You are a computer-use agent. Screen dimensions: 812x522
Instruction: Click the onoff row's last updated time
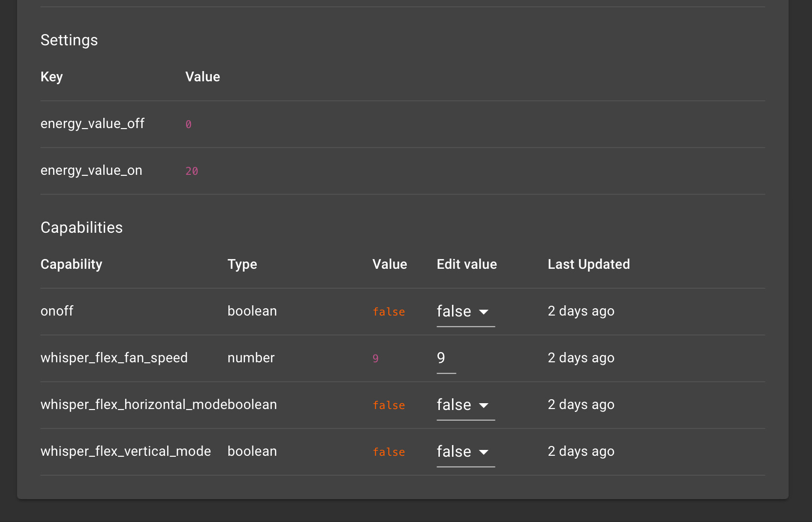point(581,311)
